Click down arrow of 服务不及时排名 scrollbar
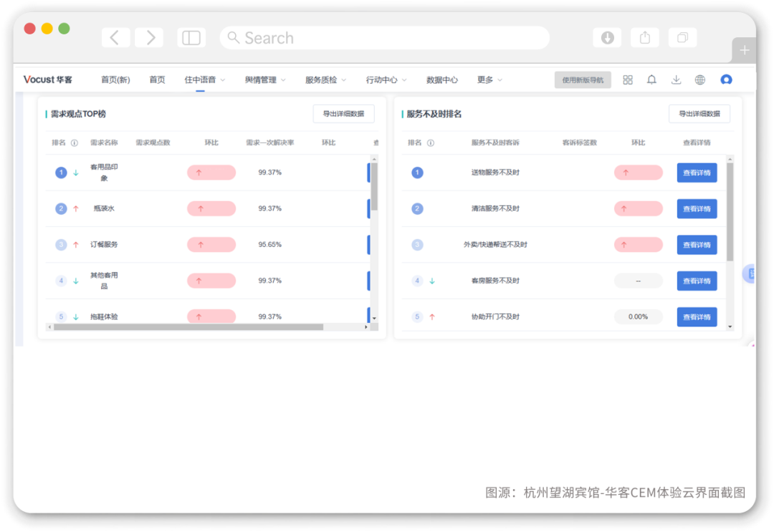The height and width of the screenshot is (532, 774). click(x=730, y=327)
